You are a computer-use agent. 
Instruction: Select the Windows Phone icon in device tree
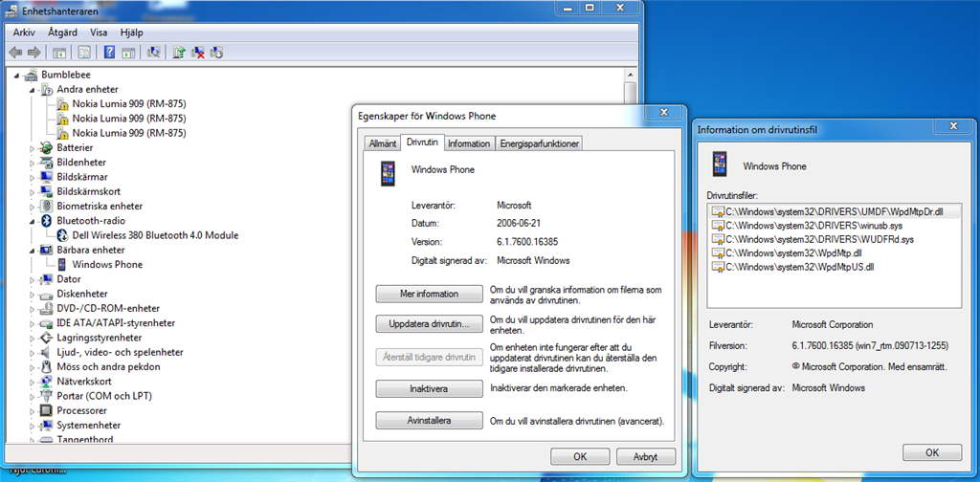(x=62, y=265)
